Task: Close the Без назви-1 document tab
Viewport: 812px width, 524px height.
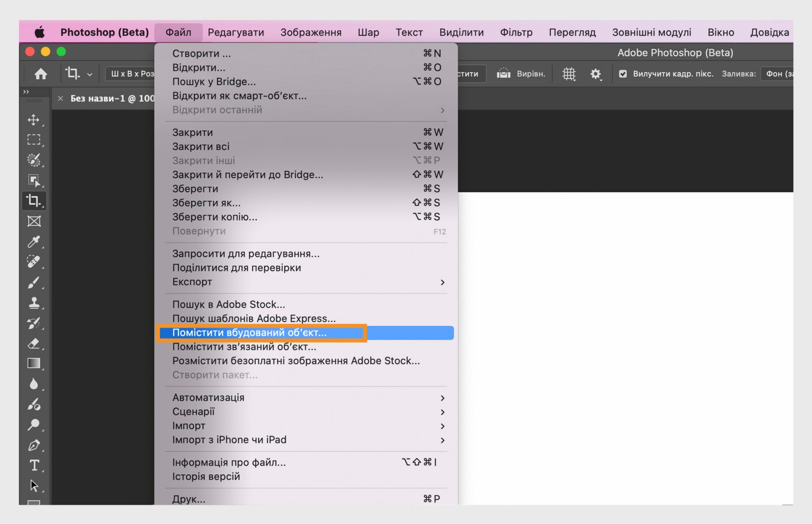Action: coord(60,98)
